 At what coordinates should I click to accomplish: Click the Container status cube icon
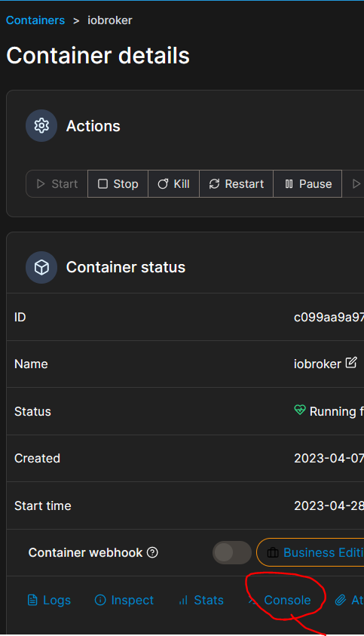tap(41, 267)
